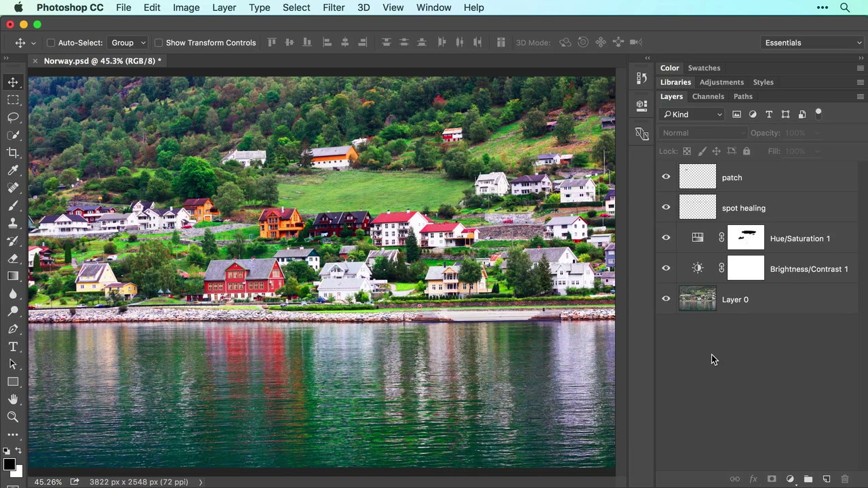Select the Hand tool
Screen dimensions: 868x488
coord(13,399)
